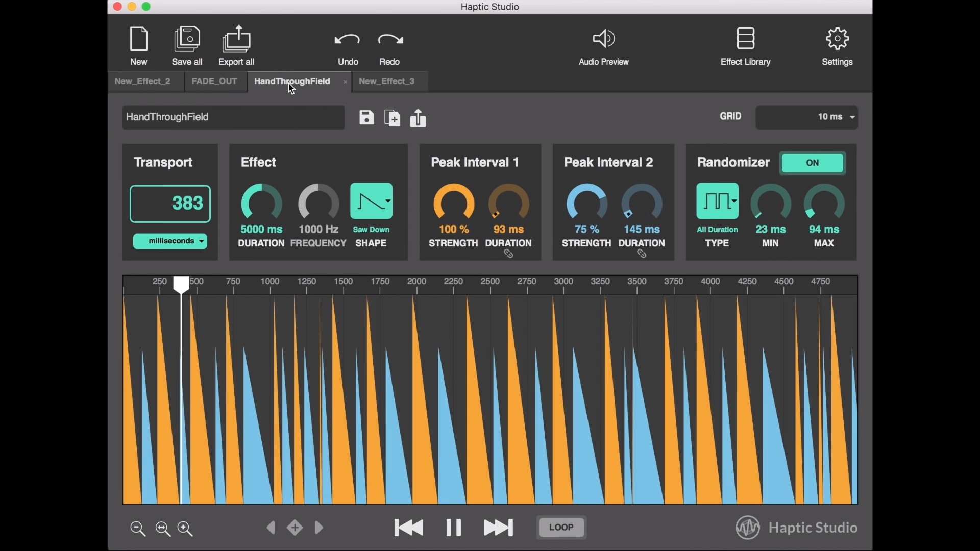Pause playback

(x=453, y=528)
